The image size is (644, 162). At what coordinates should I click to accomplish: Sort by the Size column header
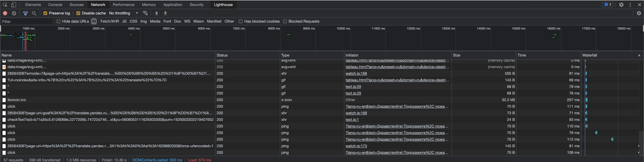click(x=484, y=55)
